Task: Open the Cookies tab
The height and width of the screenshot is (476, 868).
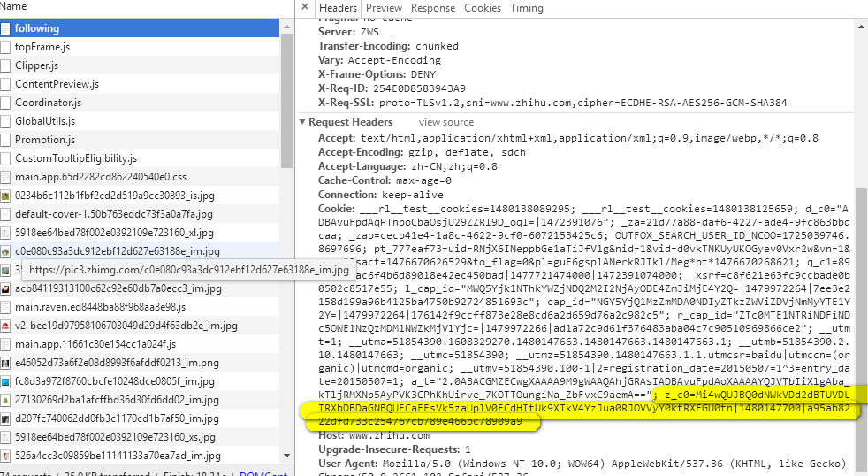Action: pyautogui.click(x=482, y=8)
